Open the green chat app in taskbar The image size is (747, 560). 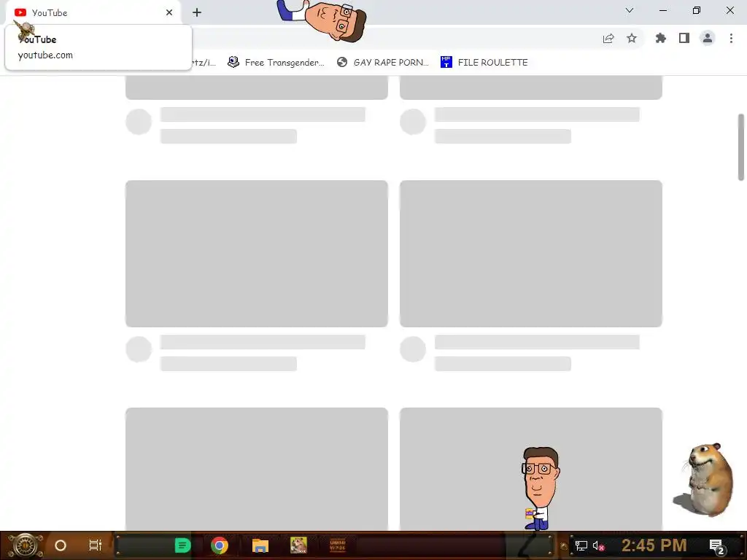pyautogui.click(x=182, y=545)
